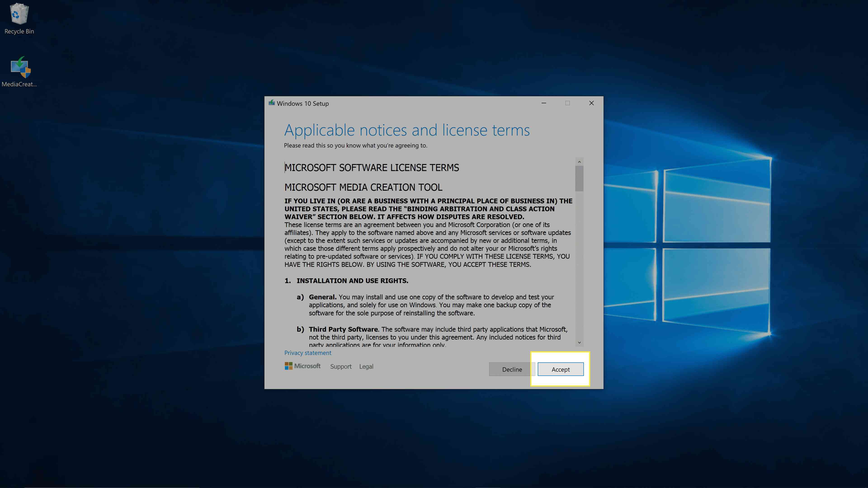
Task: Click the 'MICROSOFT MEDIA CREATION TOOL' heading
Action: (363, 187)
